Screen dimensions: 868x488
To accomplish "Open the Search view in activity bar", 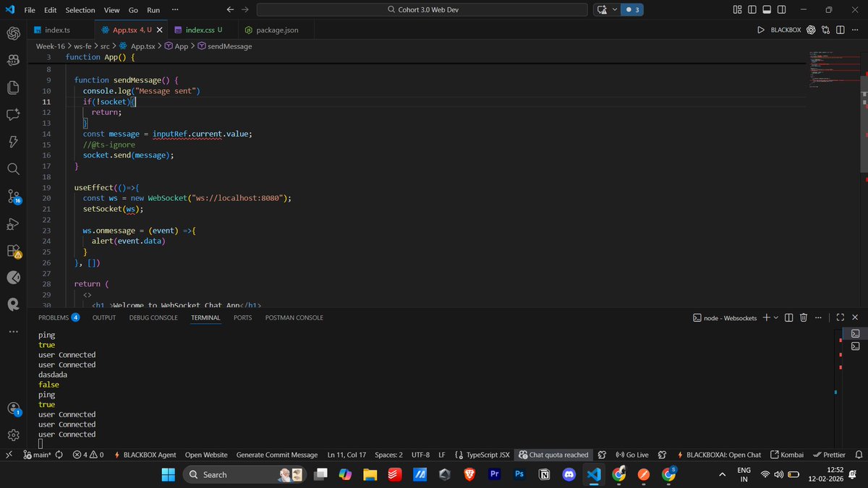I will (x=13, y=168).
